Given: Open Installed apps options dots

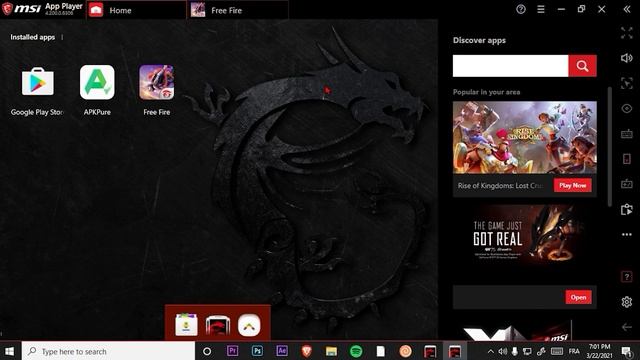Looking at the screenshot, I should 62,37.
